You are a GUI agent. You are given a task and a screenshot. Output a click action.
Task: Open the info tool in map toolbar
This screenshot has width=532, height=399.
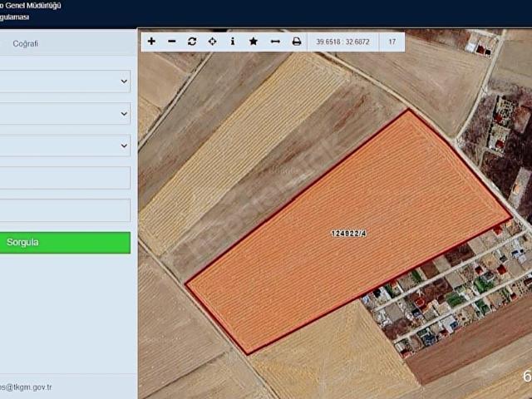233,41
